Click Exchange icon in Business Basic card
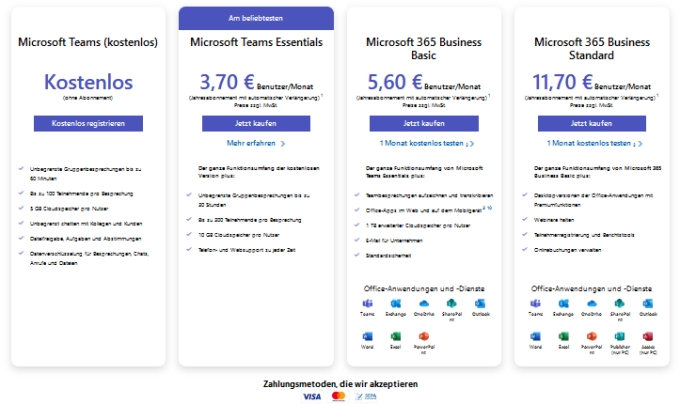 [x=396, y=303]
